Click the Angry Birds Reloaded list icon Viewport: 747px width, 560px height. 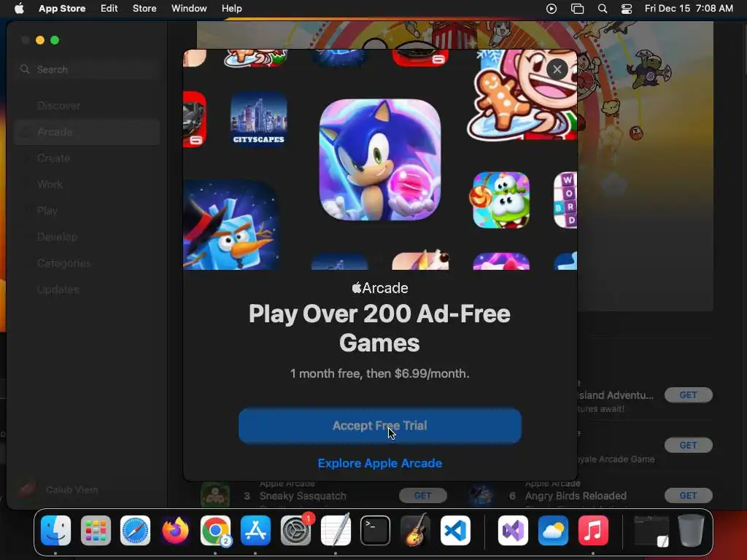pos(481,495)
